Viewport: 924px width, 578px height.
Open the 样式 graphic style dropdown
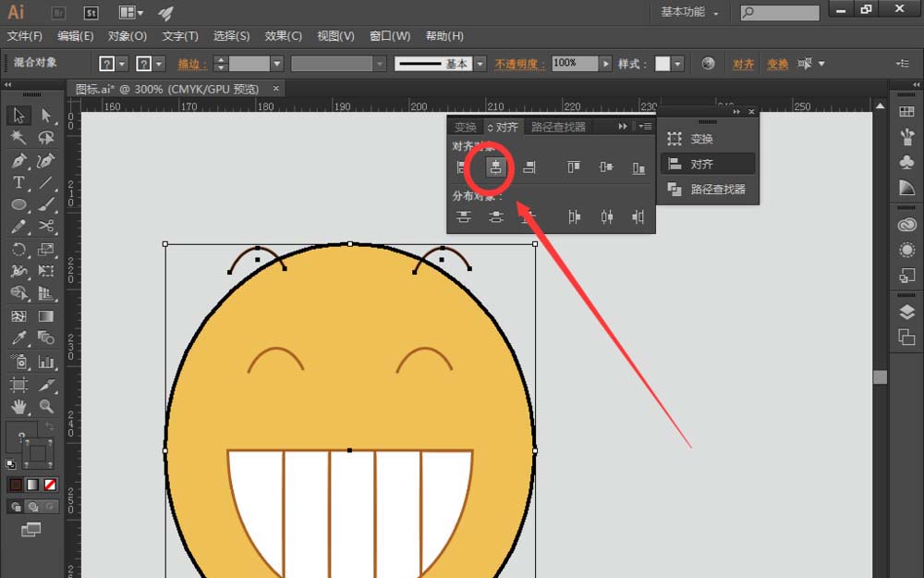677,63
